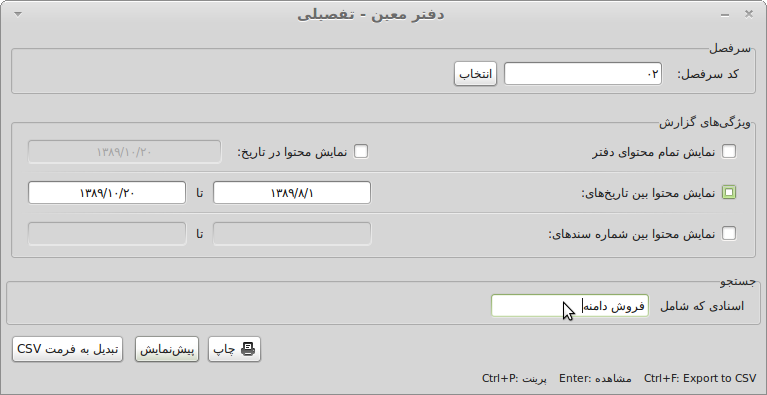The image size is (767, 395).
Task: Check نمایش محتوا در تاریخ option
Action: click(x=361, y=152)
